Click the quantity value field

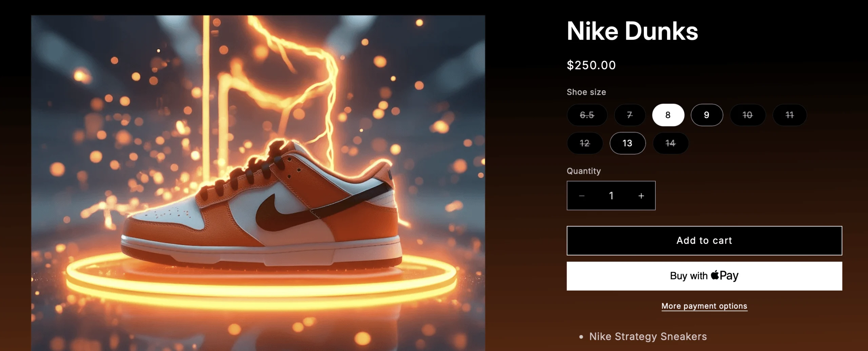[611, 196]
